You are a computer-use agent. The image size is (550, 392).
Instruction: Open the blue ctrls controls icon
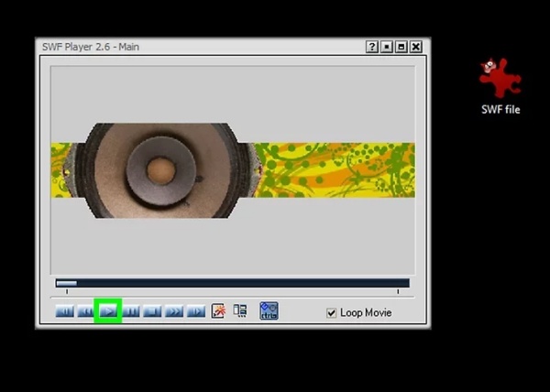[269, 310]
